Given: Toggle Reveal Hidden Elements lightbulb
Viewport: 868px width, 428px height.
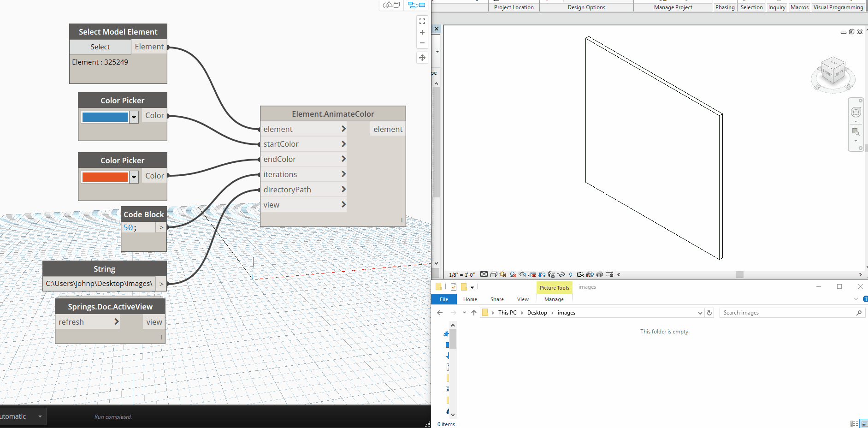Looking at the screenshot, I should (x=571, y=274).
